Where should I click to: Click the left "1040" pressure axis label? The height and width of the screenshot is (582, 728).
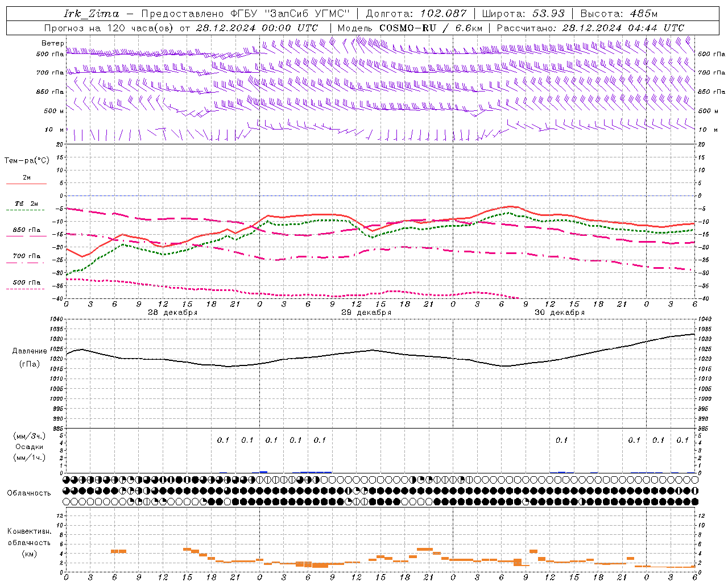point(56,319)
